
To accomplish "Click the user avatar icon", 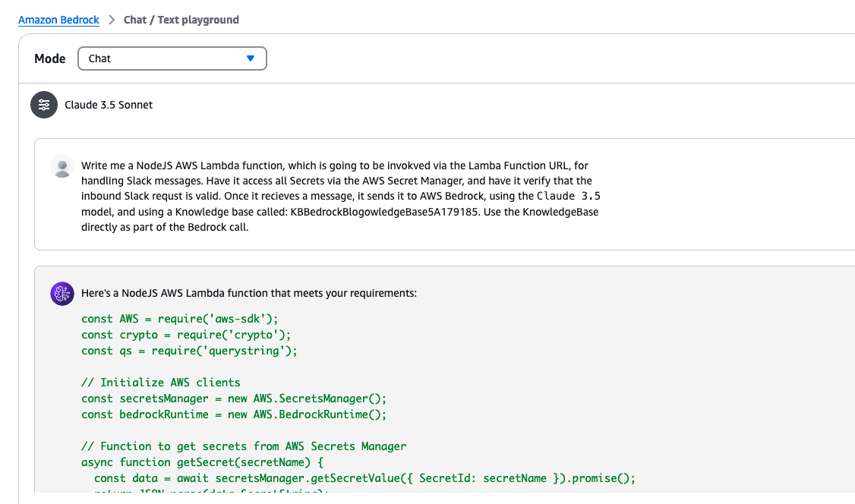I will pos(62,166).
